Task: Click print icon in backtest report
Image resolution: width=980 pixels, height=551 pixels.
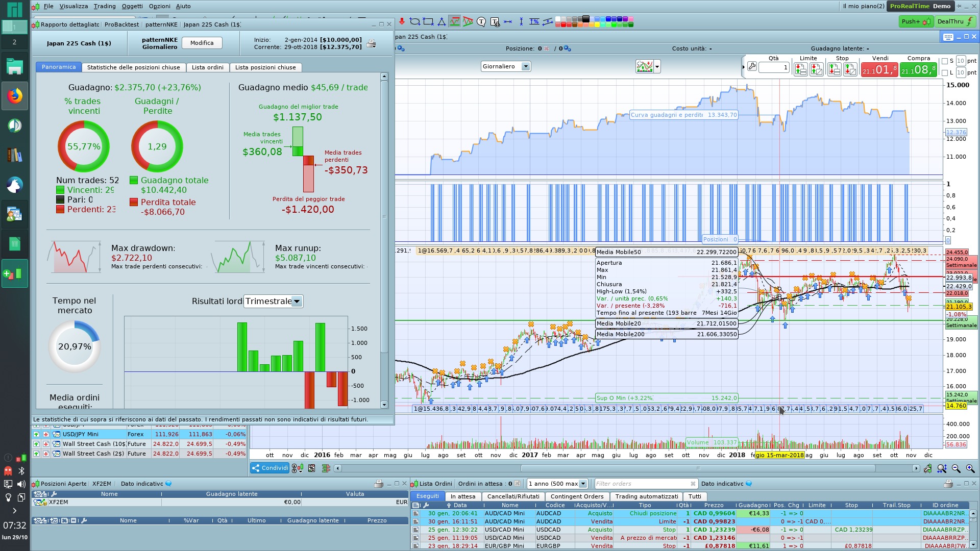Action: pos(371,43)
